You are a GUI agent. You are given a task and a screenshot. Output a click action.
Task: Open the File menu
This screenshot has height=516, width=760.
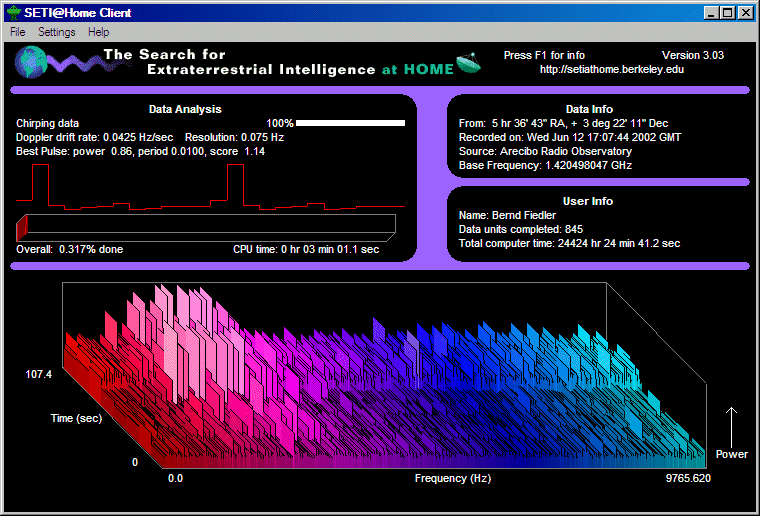[x=17, y=32]
